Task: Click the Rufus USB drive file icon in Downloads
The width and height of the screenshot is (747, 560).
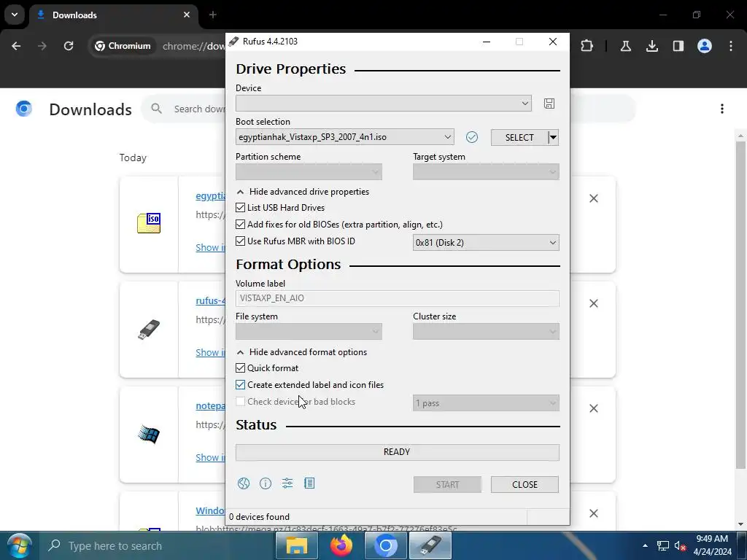Action: [149, 329]
